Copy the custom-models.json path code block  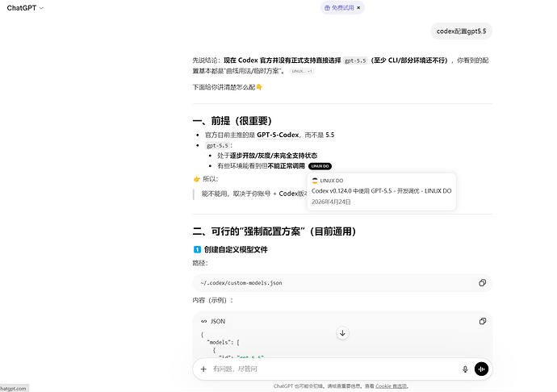(x=482, y=283)
